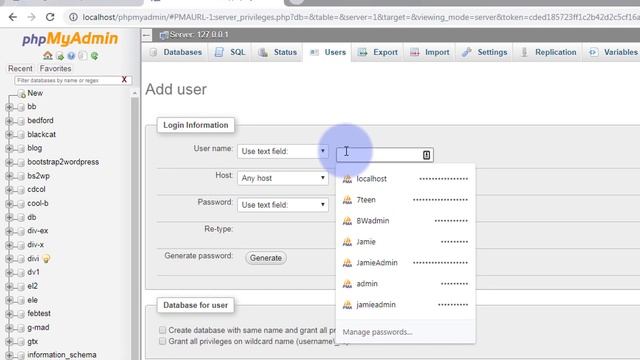Click the browser address bar URL
640x360 pixels.
coord(361,17)
